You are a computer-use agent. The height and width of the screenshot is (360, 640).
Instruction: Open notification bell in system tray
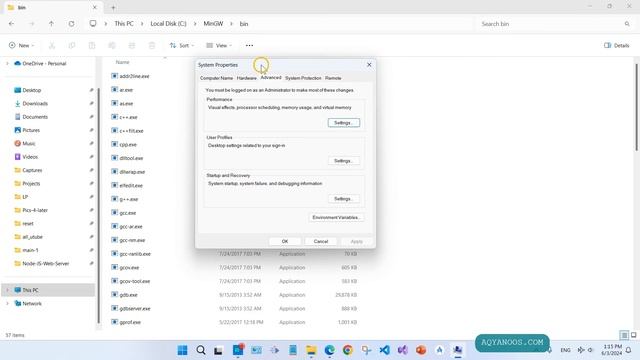click(x=629, y=350)
